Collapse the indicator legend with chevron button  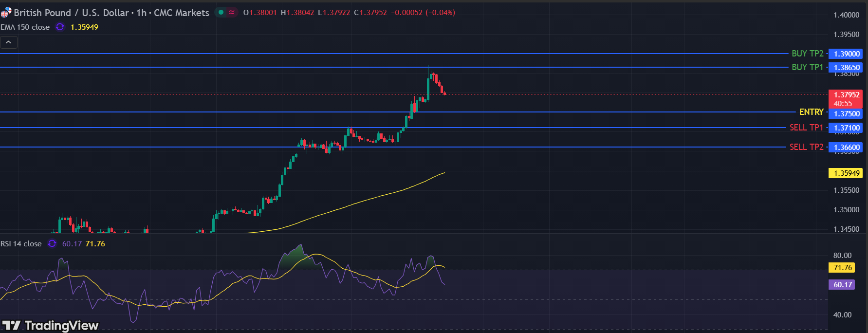click(9, 42)
